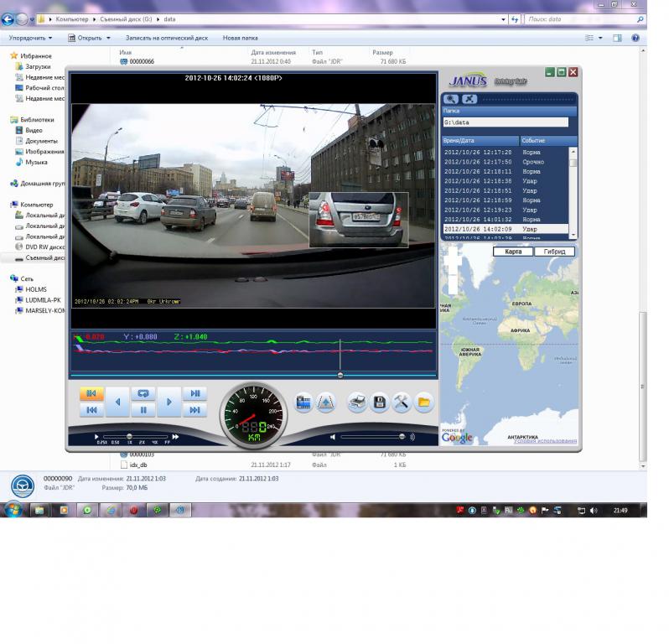Select event 2012/10/26 12:18:11
The image size is (669, 644).
[506, 172]
